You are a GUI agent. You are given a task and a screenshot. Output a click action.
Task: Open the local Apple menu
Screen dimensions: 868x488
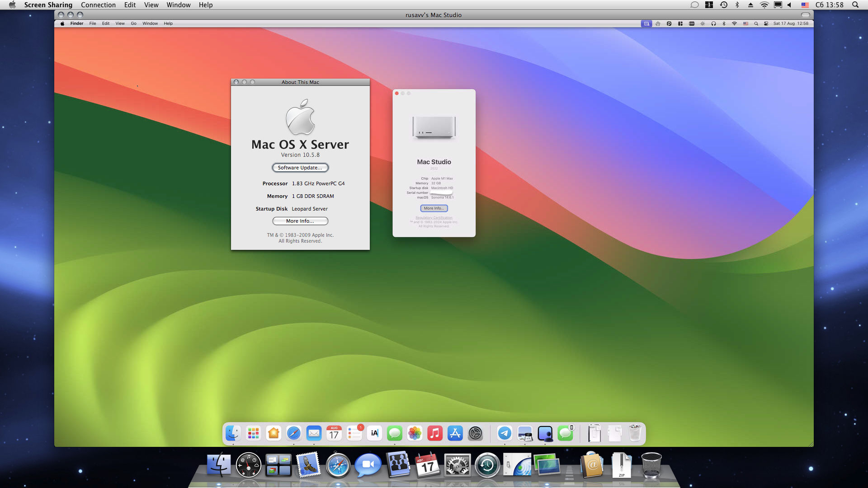point(12,5)
